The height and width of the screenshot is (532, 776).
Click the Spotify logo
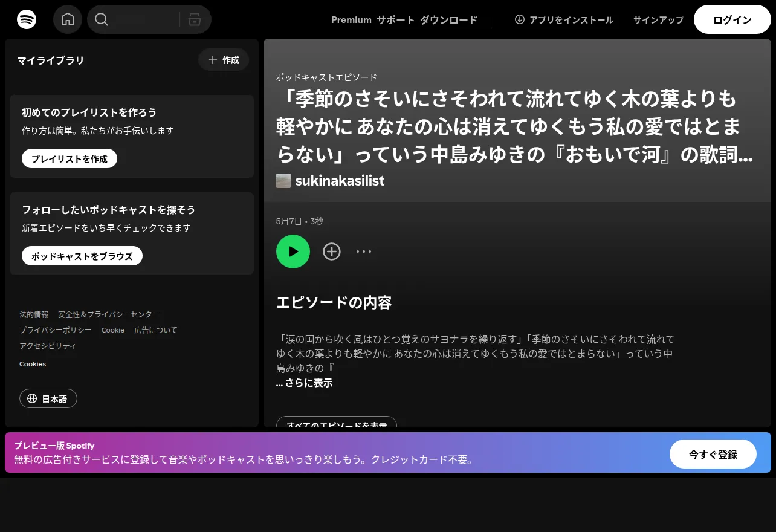click(x=27, y=19)
